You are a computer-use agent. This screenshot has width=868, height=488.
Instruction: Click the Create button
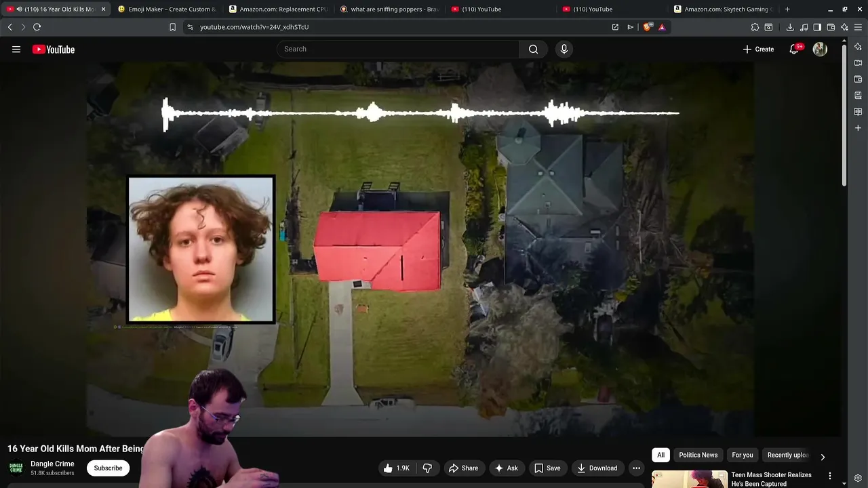(758, 49)
